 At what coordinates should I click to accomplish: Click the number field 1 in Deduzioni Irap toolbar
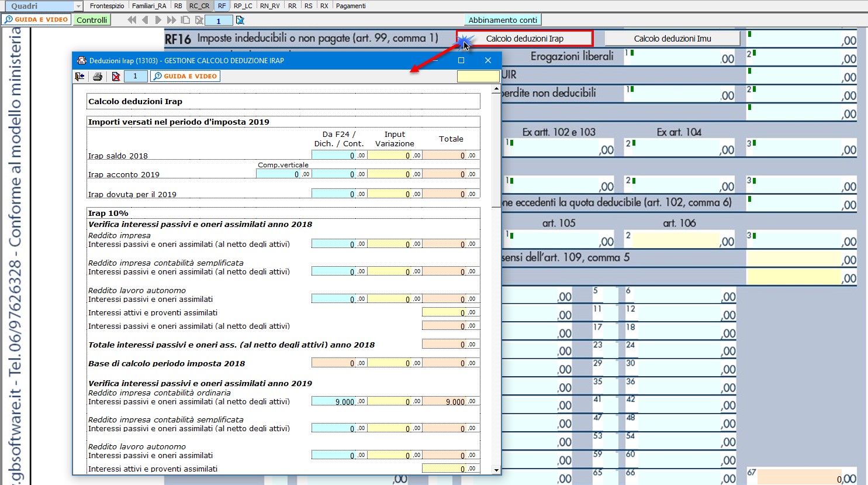[x=136, y=76]
